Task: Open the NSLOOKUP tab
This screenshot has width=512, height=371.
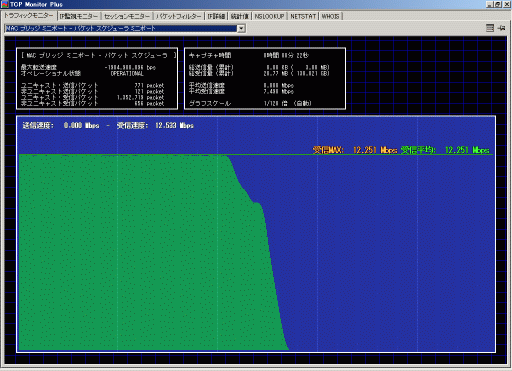Action: [269, 16]
